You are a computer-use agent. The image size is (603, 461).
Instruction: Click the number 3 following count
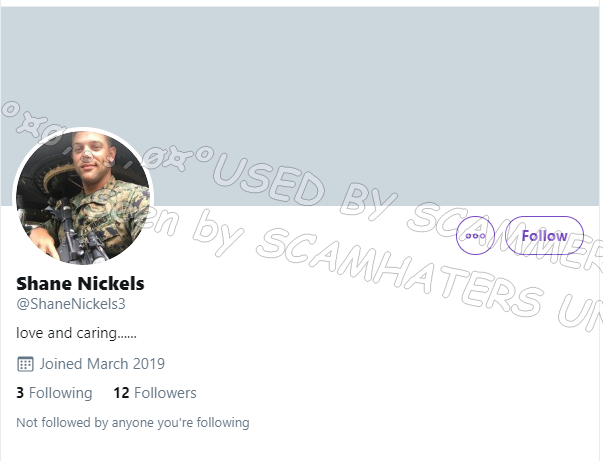pyautogui.click(x=20, y=393)
